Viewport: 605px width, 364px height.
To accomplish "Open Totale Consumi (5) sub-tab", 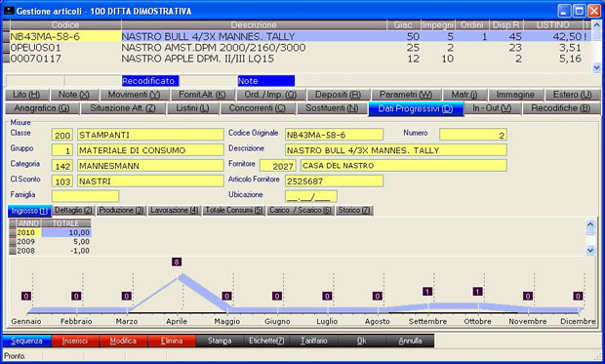I will pyautogui.click(x=234, y=211).
